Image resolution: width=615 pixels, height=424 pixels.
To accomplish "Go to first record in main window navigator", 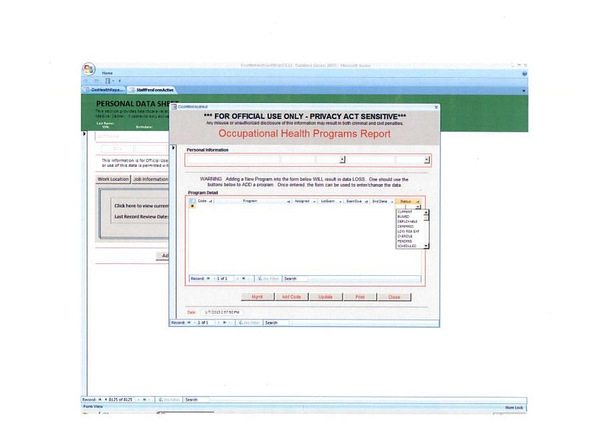I will click(100, 400).
